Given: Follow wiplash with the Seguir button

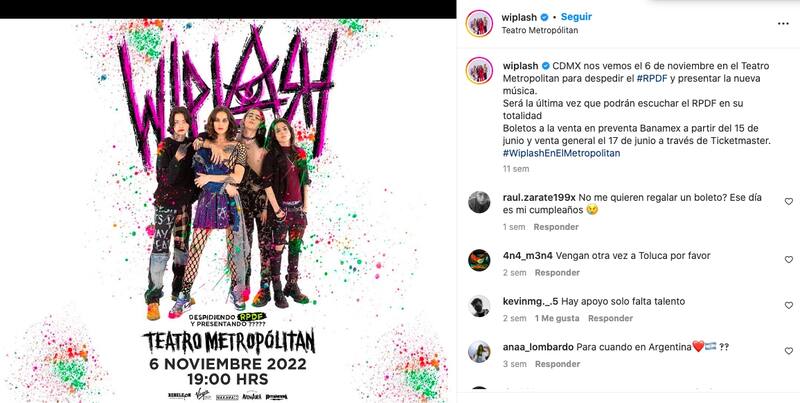Looking at the screenshot, I should click(576, 17).
